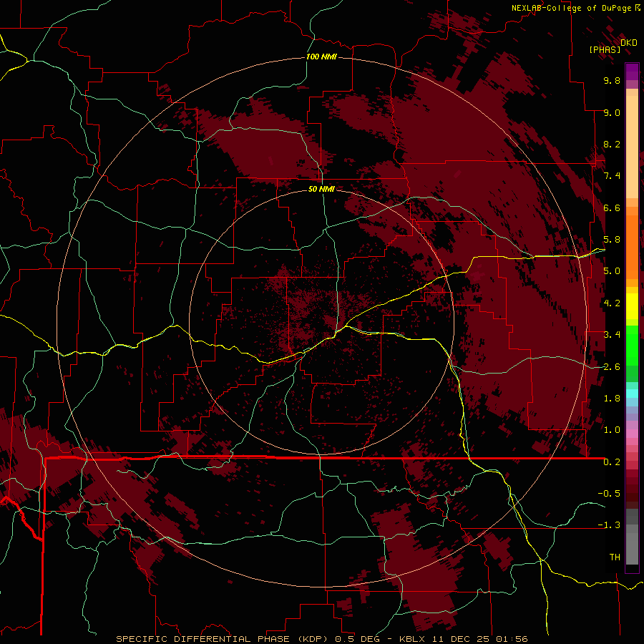Click the TH threshold label on the scale
This screenshot has height=644, width=644.
[615, 557]
